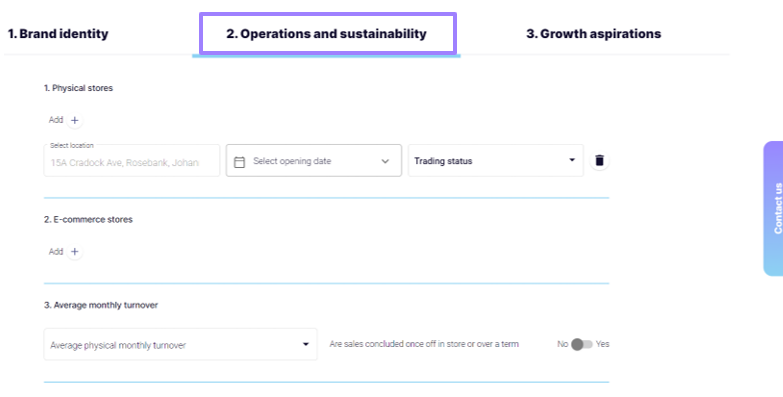Click the Yes label beside the toggle
The width and height of the screenshot is (783, 397).
603,344
